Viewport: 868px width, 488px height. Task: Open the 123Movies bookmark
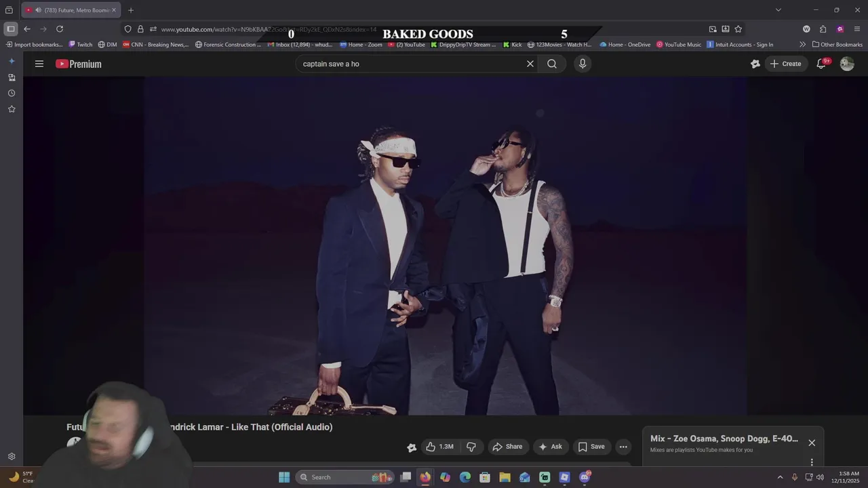point(559,45)
